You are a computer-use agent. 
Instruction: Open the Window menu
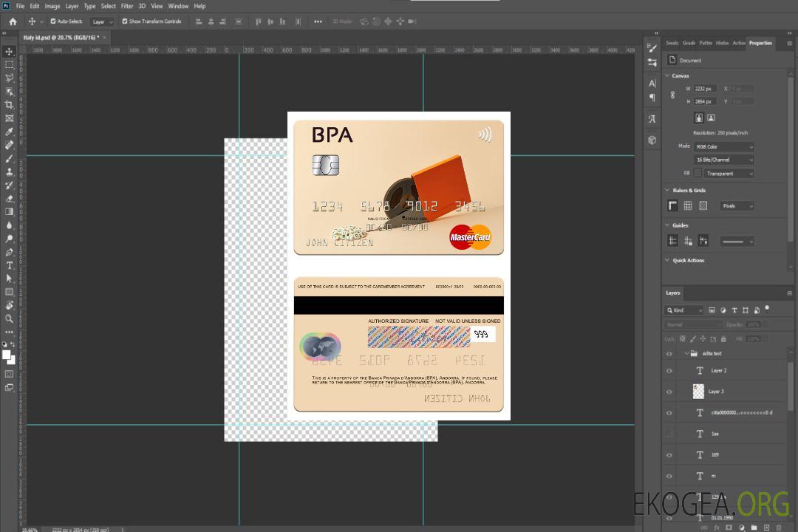click(x=178, y=6)
